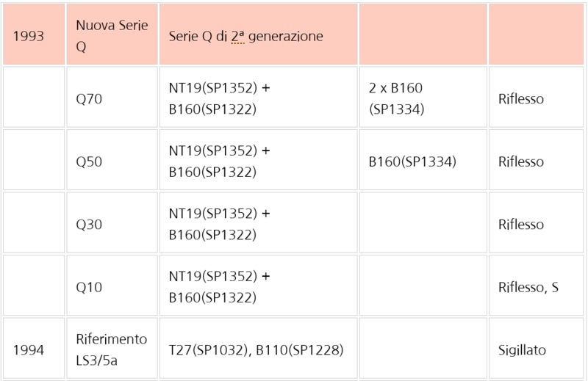588x381 pixels.
Task: Click "Serie Q di 2ª generazione" text
Action: [x=246, y=36]
